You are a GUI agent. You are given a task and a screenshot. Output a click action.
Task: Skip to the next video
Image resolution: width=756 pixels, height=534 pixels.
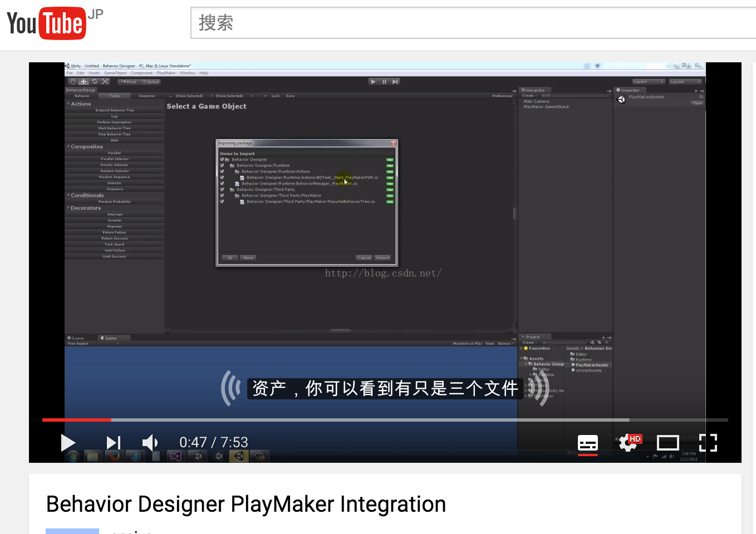tap(114, 443)
